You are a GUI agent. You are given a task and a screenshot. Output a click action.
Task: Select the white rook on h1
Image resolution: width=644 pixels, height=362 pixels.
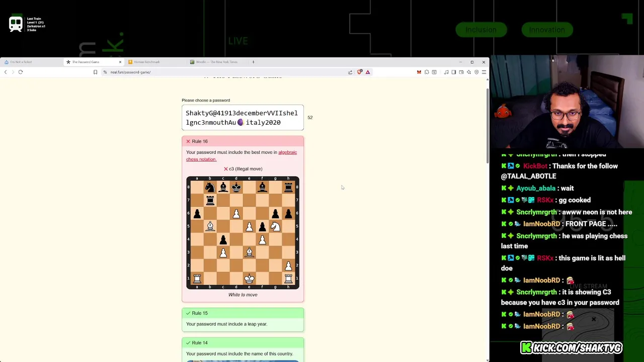pos(288,278)
